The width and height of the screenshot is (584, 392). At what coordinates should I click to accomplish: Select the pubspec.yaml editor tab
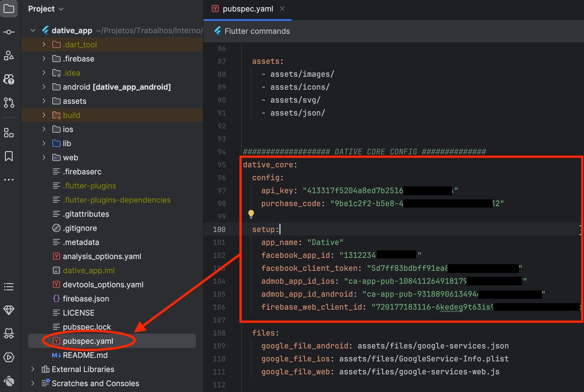(x=248, y=9)
